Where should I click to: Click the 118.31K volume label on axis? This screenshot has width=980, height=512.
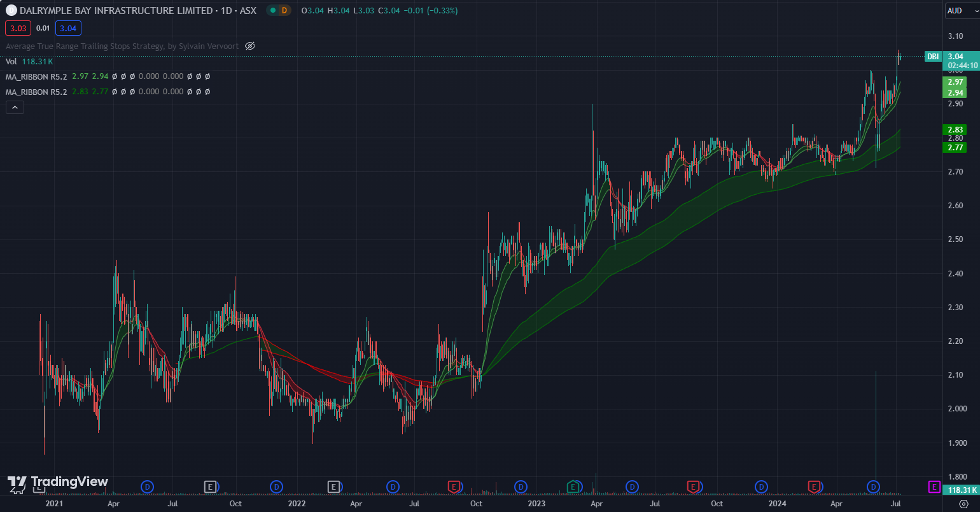point(962,490)
